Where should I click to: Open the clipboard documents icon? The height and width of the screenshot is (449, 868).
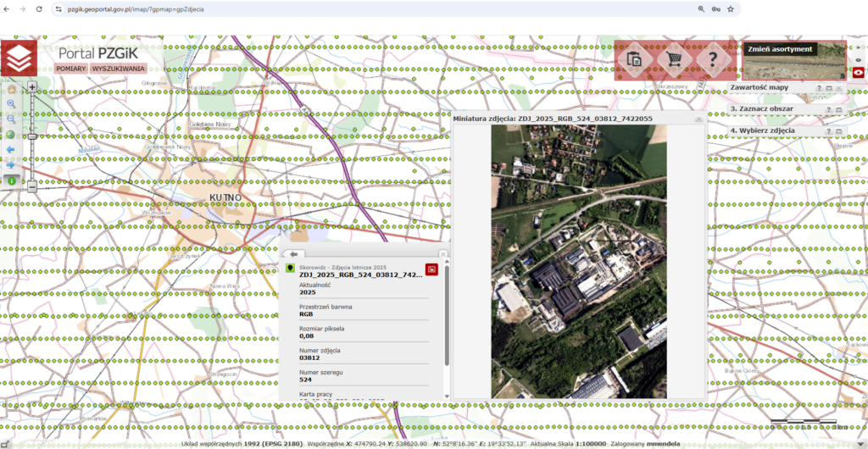tap(635, 59)
